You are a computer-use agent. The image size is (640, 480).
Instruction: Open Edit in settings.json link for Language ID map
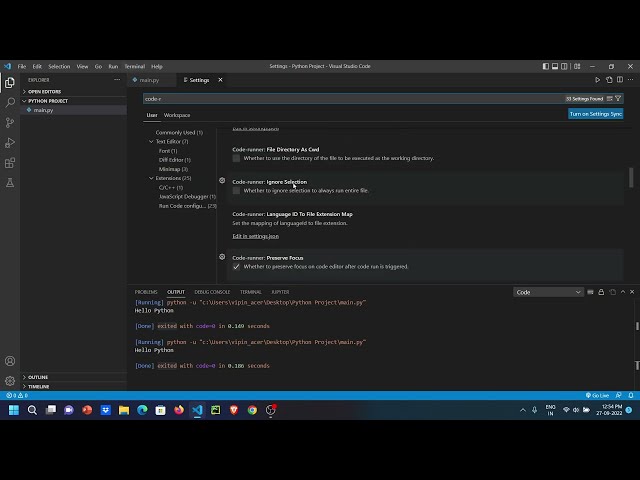[256, 236]
